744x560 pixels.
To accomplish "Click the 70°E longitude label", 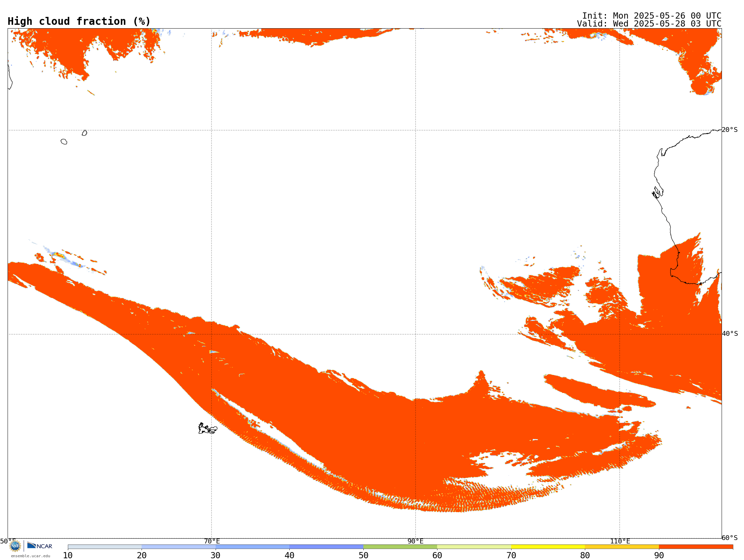I will coord(212,541).
